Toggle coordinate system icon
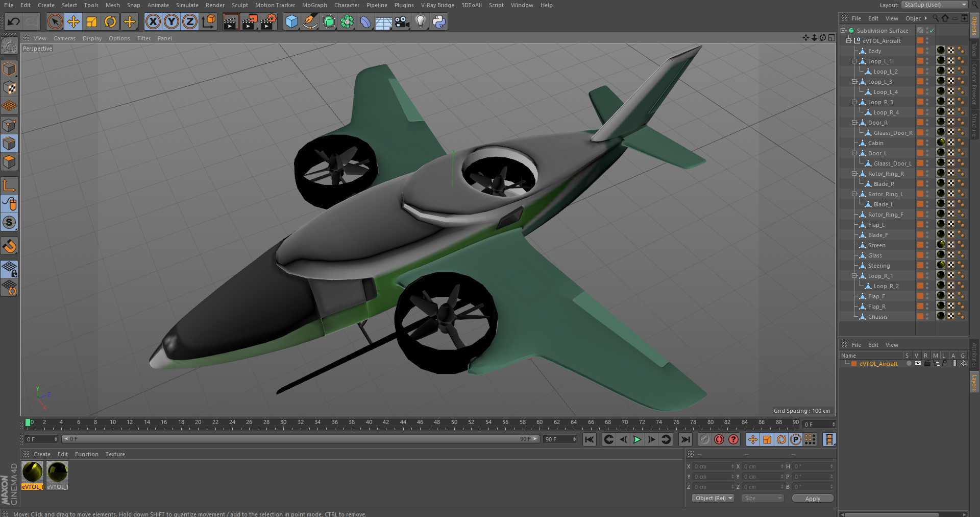This screenshot has height=517, width=980. 209,21
